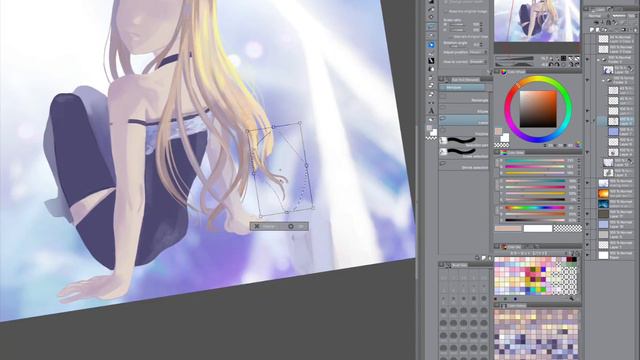
Task: Pick a shade in the color wheel square
Action: coord(538,109)
